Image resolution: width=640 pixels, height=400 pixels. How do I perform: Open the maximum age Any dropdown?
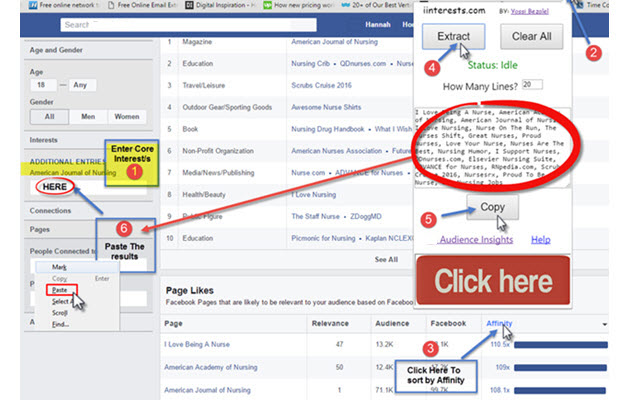tap(82, 85)
